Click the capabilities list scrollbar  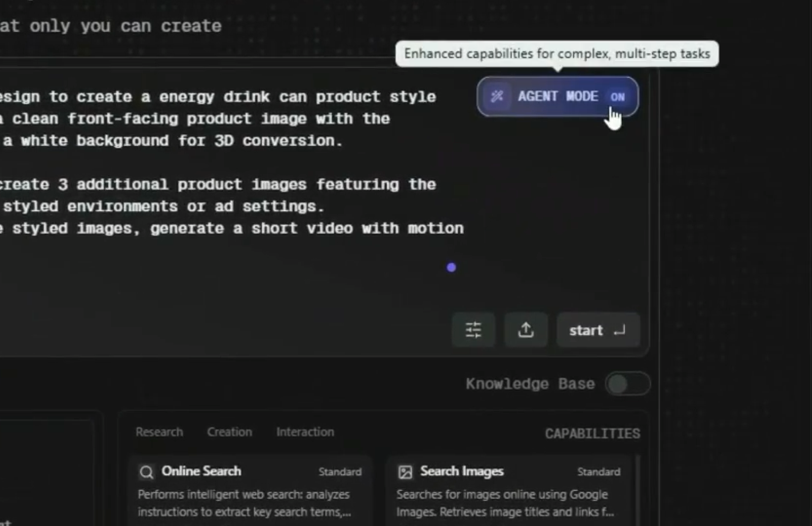coord(638,490)
